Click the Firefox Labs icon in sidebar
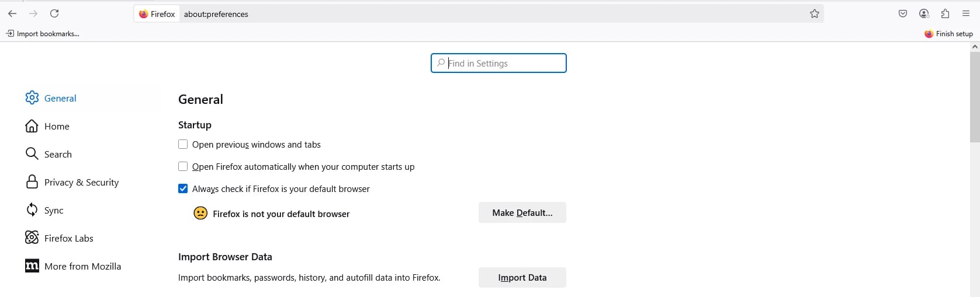 tap(32, 237)
